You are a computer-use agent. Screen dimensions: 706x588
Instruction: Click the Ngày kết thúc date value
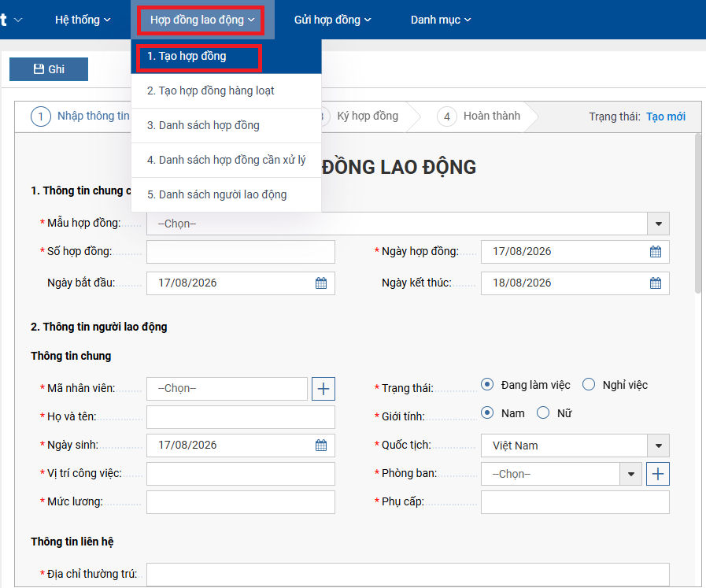[522, 283]
